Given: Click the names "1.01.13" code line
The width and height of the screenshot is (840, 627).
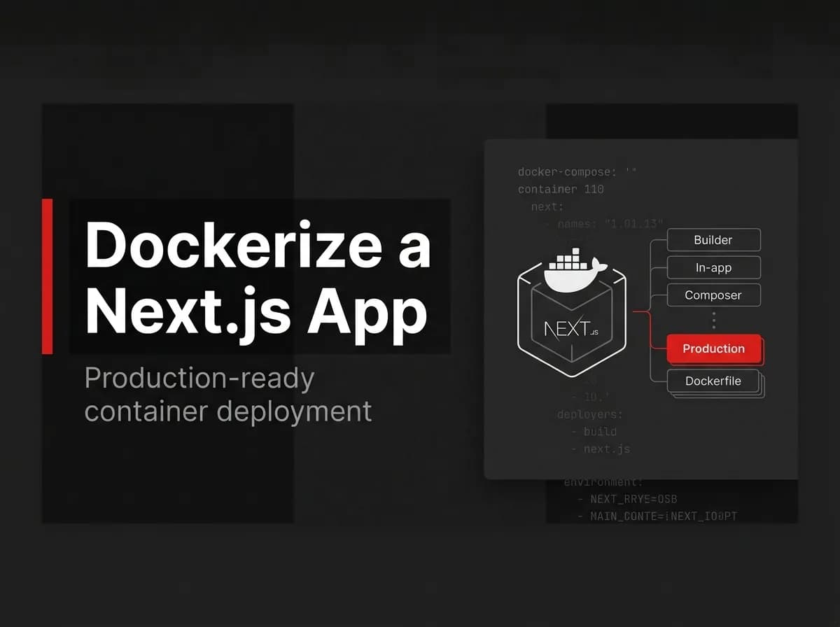Looking at the screenshot, I should click(x=604, y=224).
